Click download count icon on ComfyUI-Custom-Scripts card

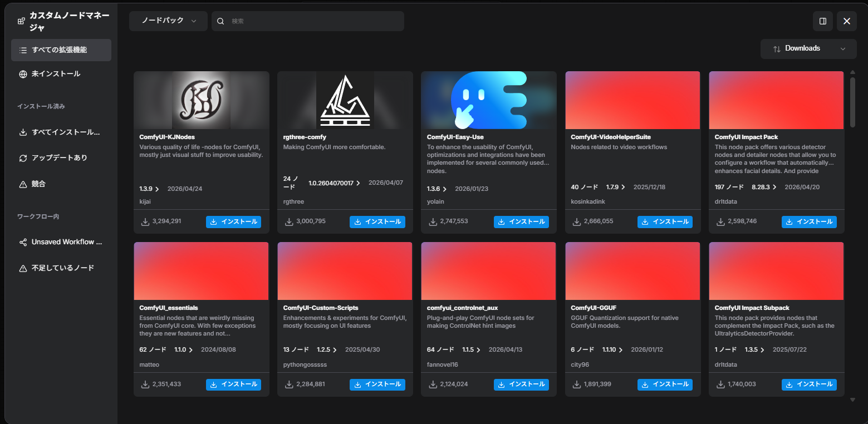click(x=289, y=384)
